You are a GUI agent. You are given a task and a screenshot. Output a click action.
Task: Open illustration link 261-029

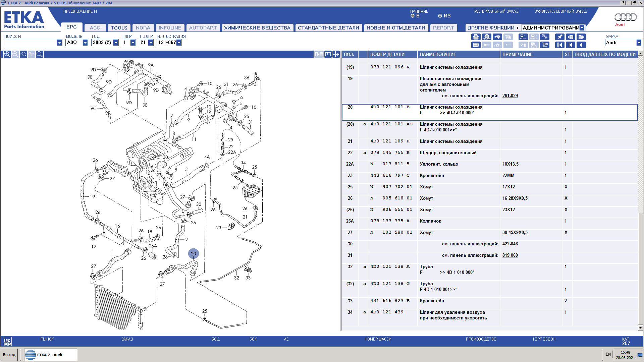(510, 96)
